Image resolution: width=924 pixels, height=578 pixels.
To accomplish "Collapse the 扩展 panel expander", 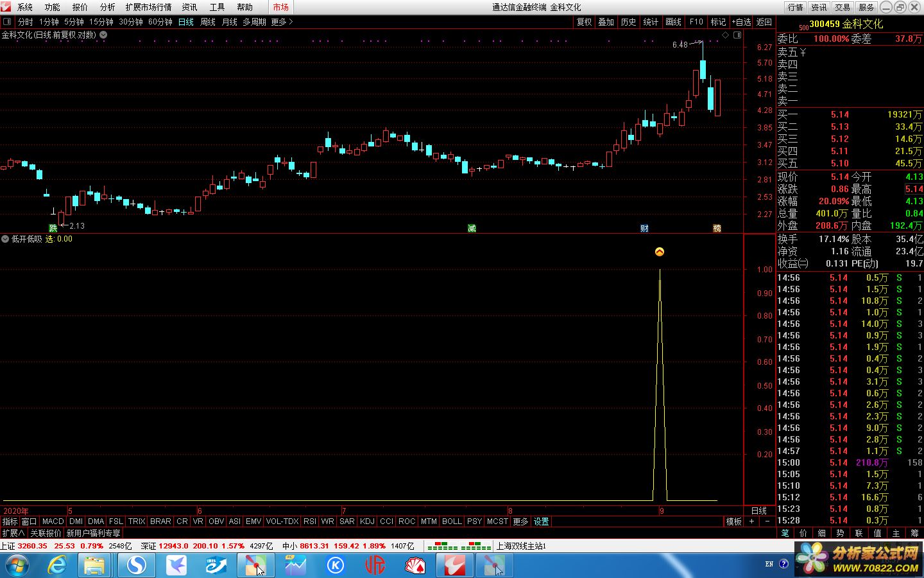I will pyautogui.click(x=13, y=533).
